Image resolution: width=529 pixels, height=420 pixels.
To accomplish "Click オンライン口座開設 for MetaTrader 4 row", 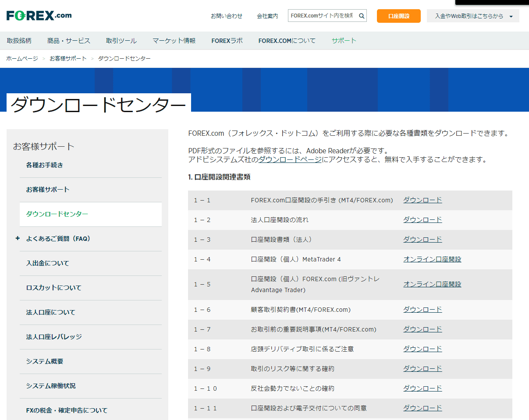I will 432,259.
